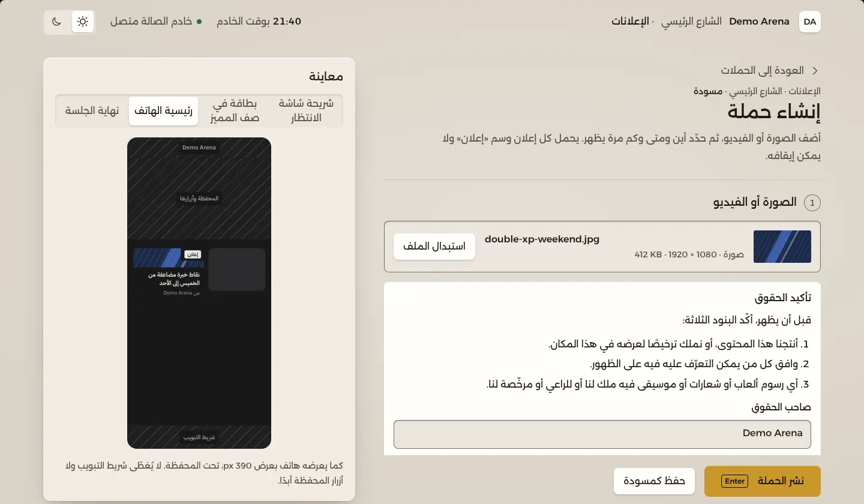Click the DA avatar badge
Image resolution: width=864 pixels, height=504 pixels.
(810, 22)
